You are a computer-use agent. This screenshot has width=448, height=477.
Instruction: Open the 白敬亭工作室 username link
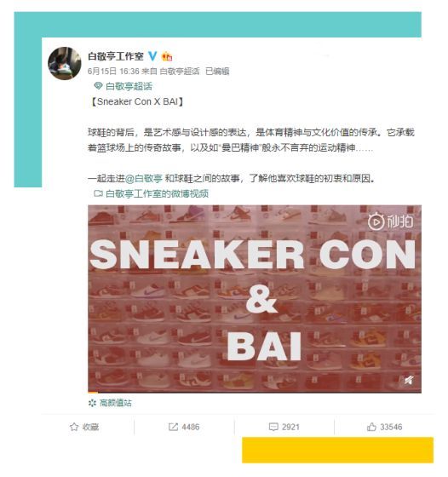click(116, 56)
